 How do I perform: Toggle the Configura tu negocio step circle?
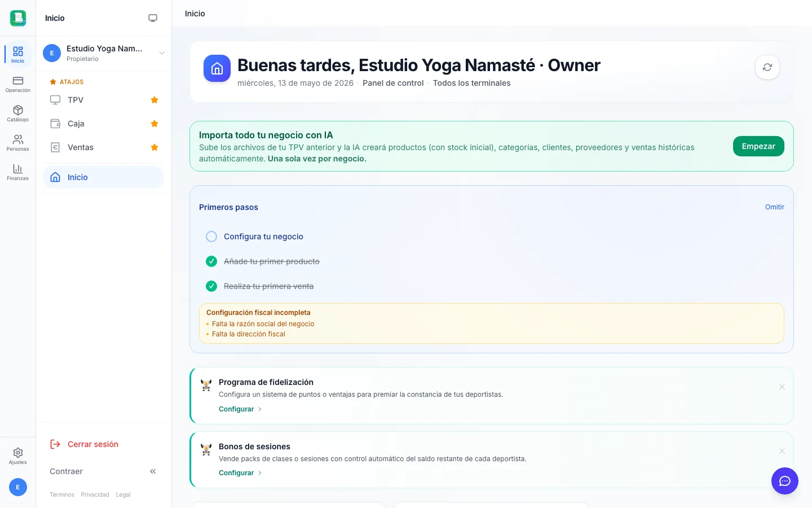[211, 237]
